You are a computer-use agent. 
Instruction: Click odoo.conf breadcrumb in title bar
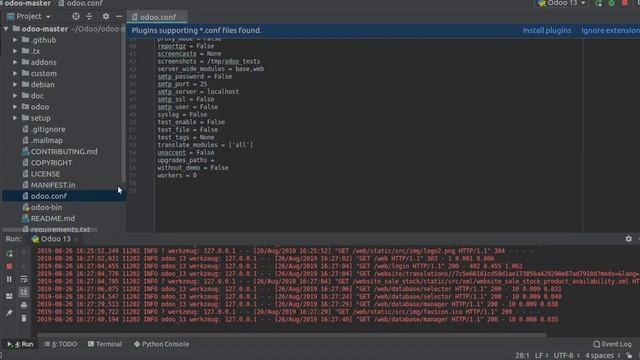point(80,3)
